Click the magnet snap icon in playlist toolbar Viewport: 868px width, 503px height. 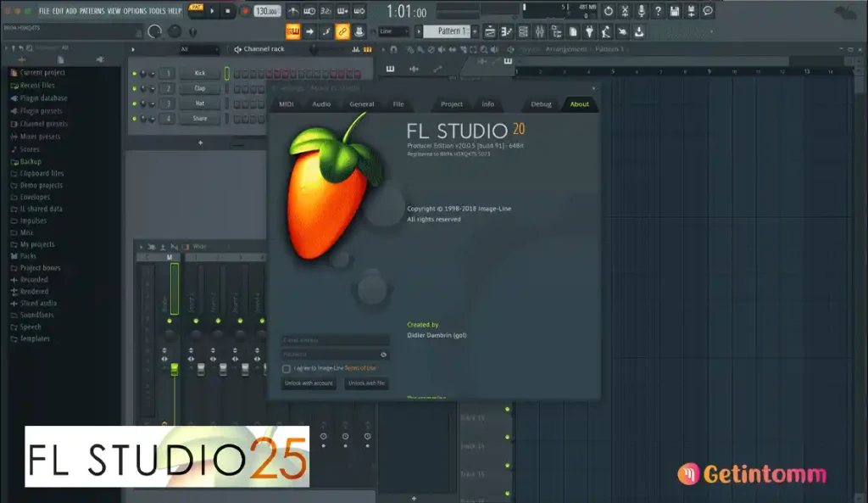pos(393,49)
